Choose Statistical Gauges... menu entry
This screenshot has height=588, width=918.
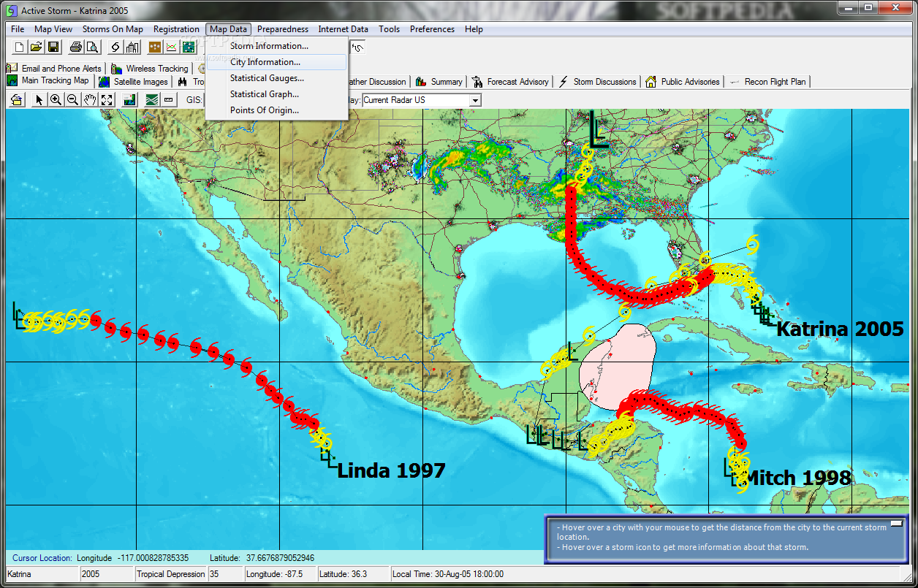(x=277, y=78)
